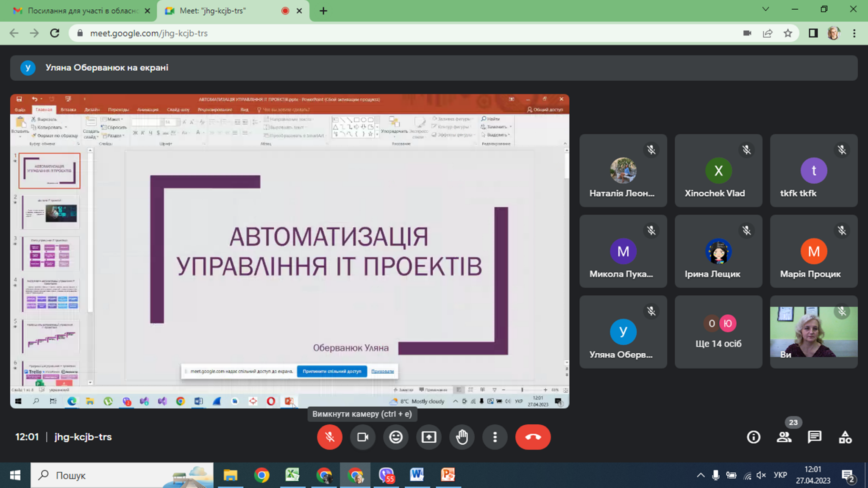Image resolution: width=868 pixels, height=488 pixels.
Task: Open meeting details info icon
Action: tap(754, 437)
